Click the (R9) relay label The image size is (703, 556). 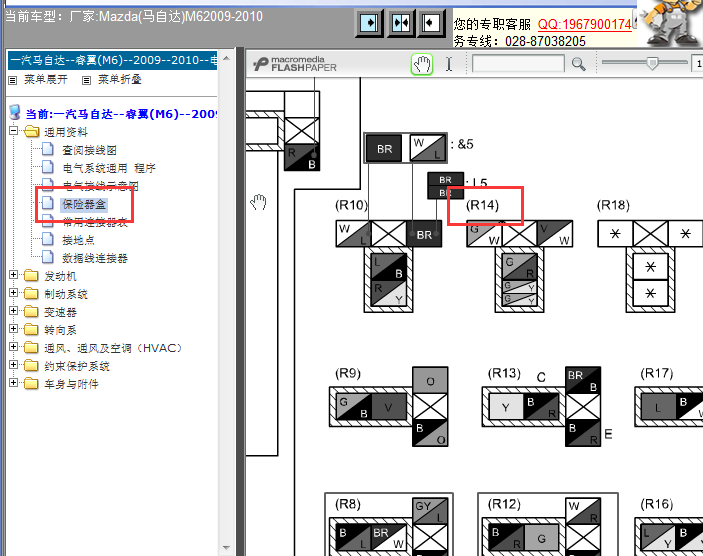pyautogui.click(x=347, y=374)
